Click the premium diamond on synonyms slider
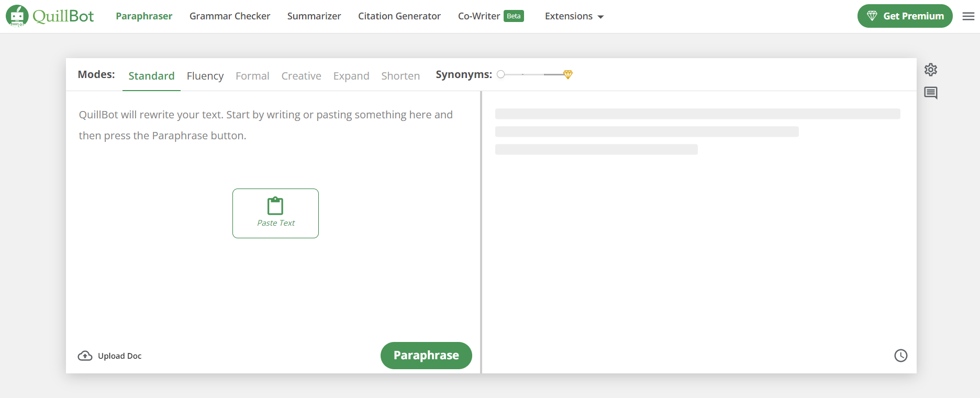This screenshot has width=980, height=398. pos(568,74)
